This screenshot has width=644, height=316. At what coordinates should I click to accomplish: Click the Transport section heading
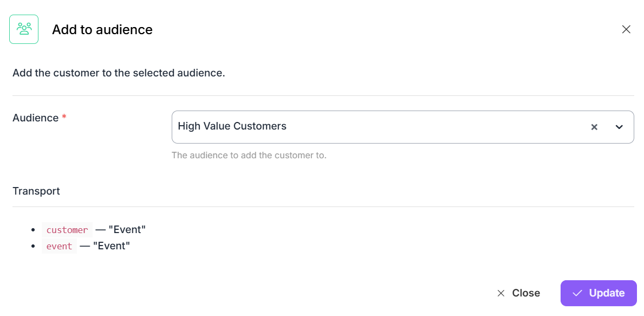click(x=36, y=191)
